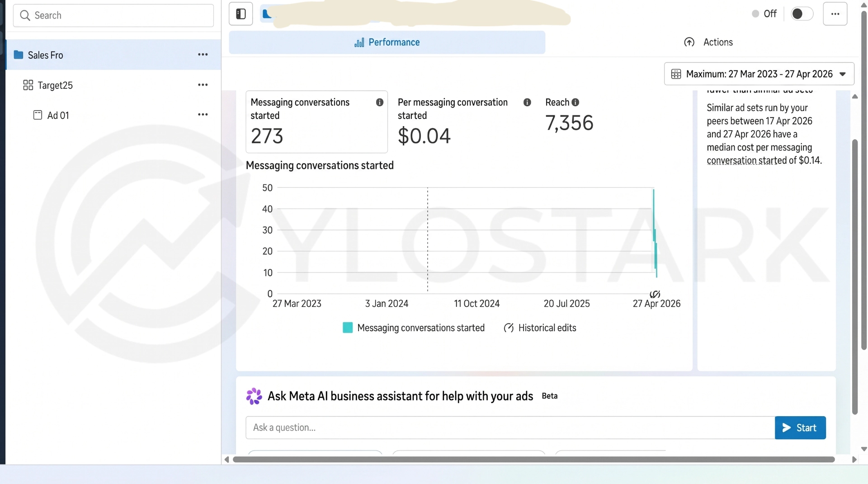This screenshot has height=484, width=868.
Task: Click the conversation started underlined link text
Action: pos(747,160)
